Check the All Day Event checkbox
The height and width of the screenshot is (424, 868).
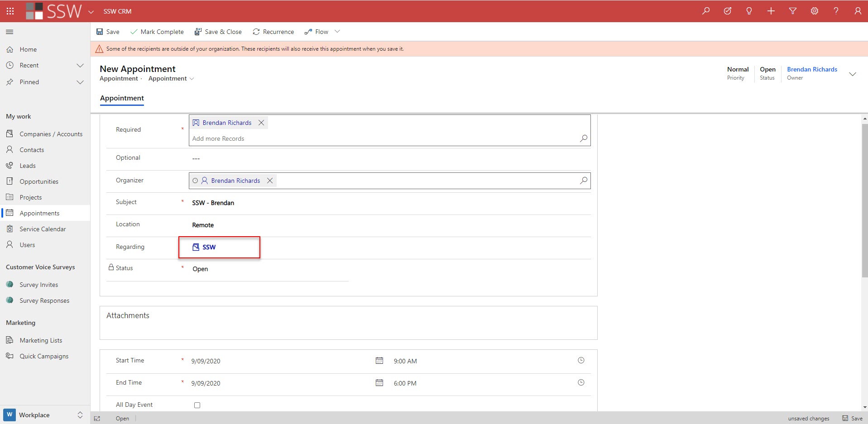(197, 405)
